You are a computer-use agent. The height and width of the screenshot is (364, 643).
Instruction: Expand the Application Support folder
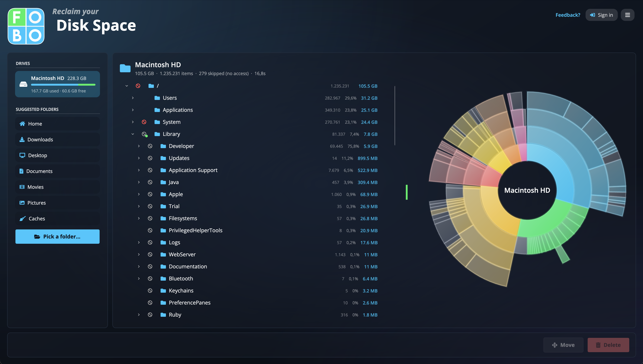[139, 170]
